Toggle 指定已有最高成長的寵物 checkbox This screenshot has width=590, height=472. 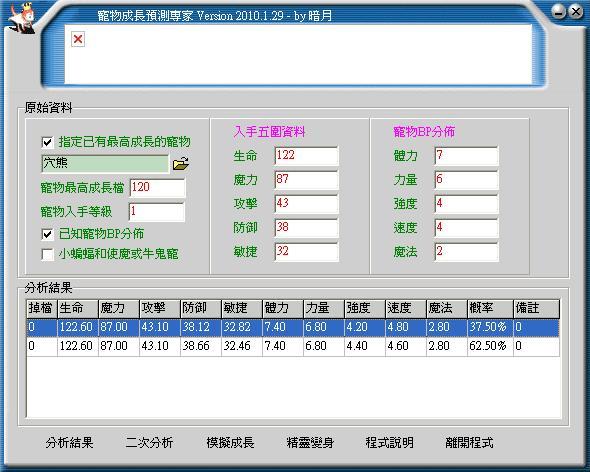click(x=47, y=142)
